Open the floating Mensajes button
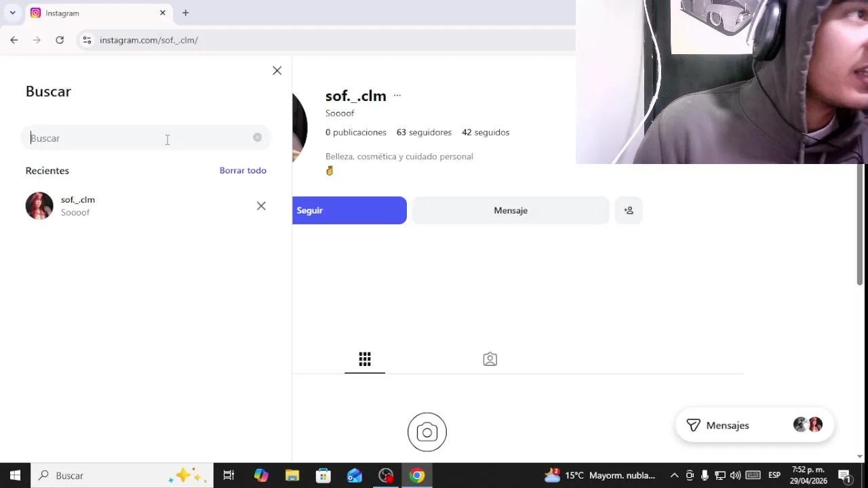Image resolution: width=868 pixels, height=488 pixels. (x=754, y=425)
